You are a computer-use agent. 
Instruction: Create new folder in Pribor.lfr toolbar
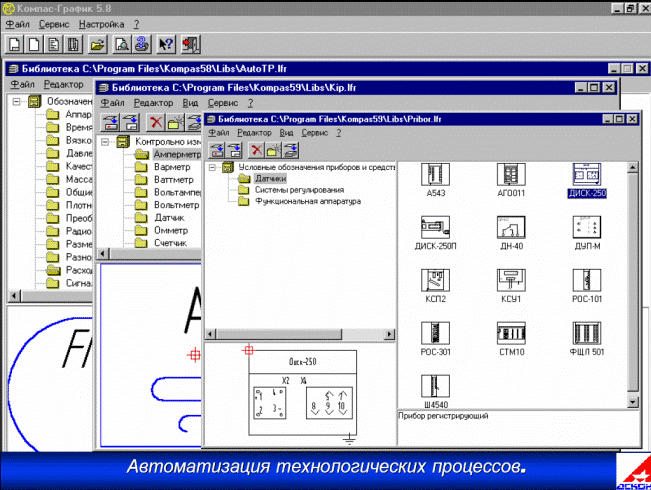point(273,150)
